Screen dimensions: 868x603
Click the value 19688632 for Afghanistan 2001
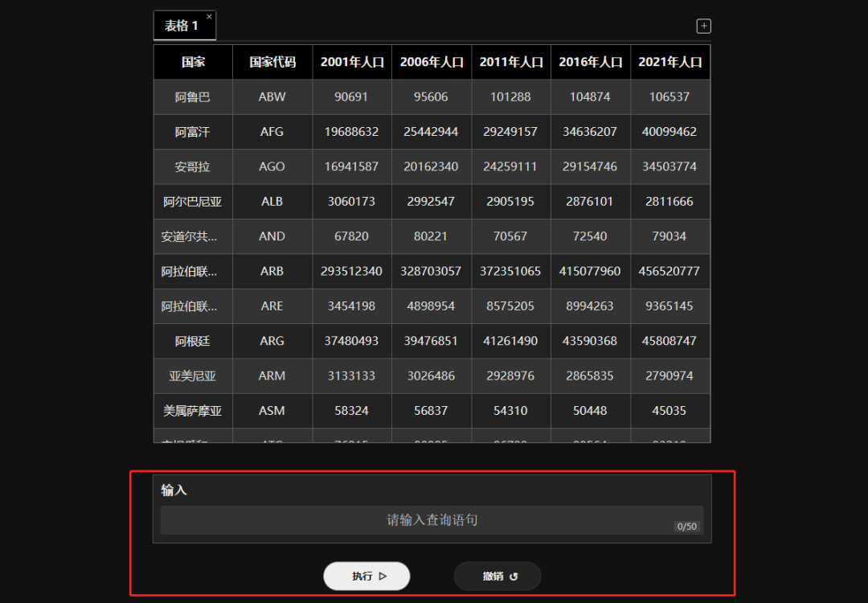351,132
